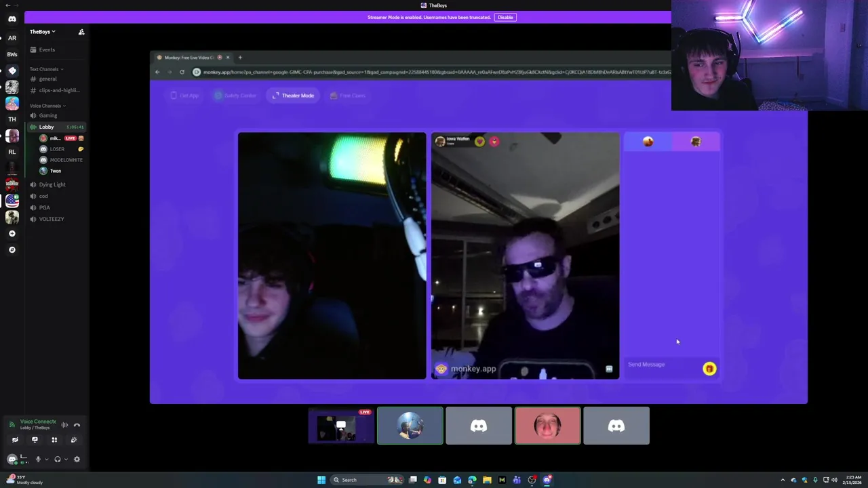The width and height of the screenshot is (868, 488).
Task: Click the Windows taskbar Search box
Action: [x=367, y=480]
